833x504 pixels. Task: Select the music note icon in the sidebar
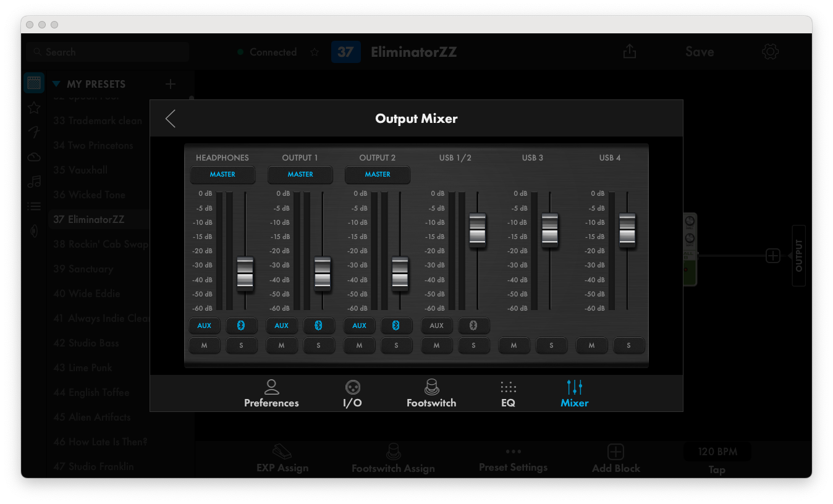click(33, 182)
